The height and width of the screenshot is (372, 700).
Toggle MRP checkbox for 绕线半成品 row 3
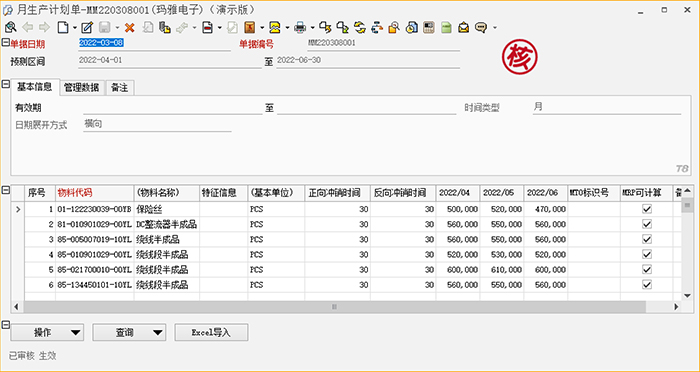click(646, 239)
